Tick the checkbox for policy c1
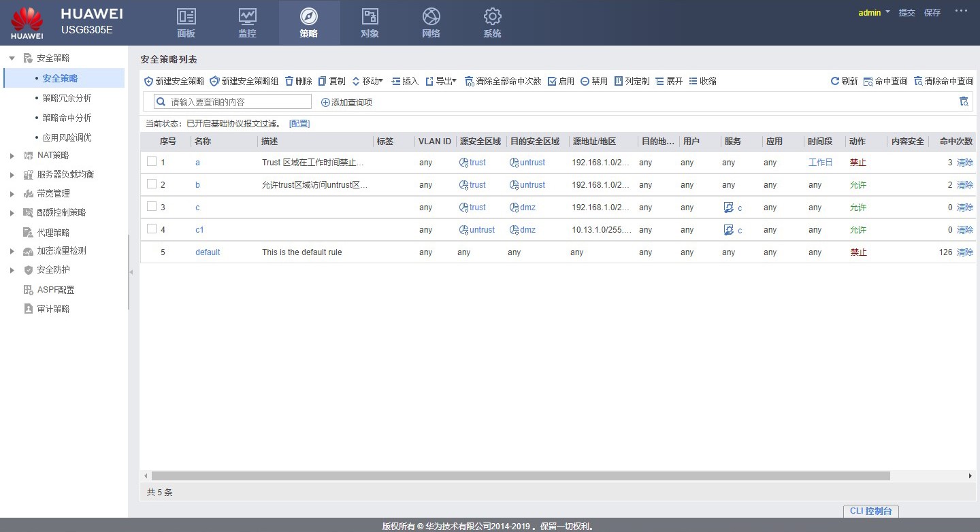980x532 pixels. click(152, 229)
